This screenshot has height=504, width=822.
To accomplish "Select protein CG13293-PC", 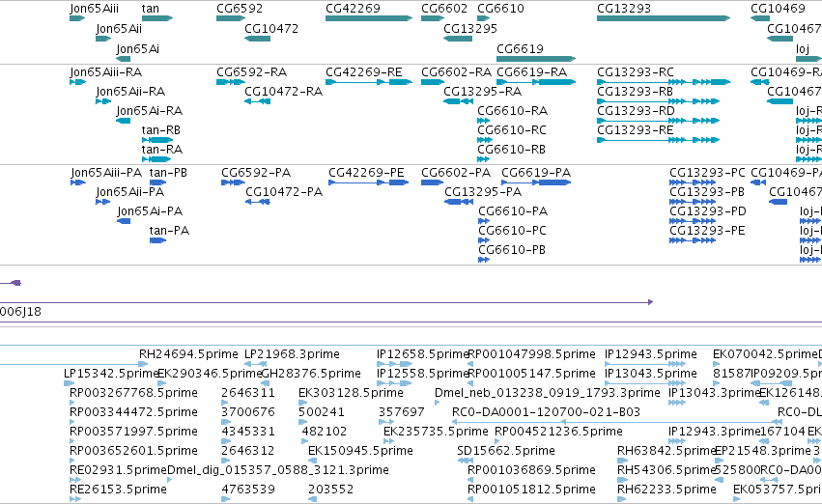I will tap(707, 173).
